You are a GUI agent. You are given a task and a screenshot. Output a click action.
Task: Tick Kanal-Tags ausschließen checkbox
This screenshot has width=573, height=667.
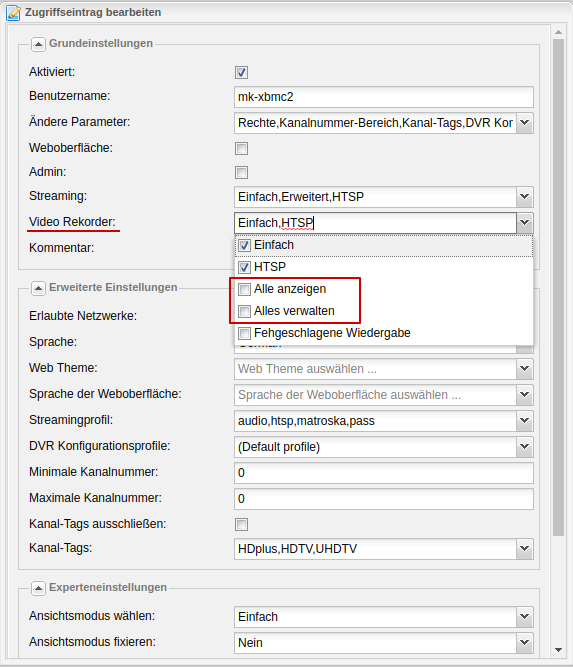[x=241, y=524]
